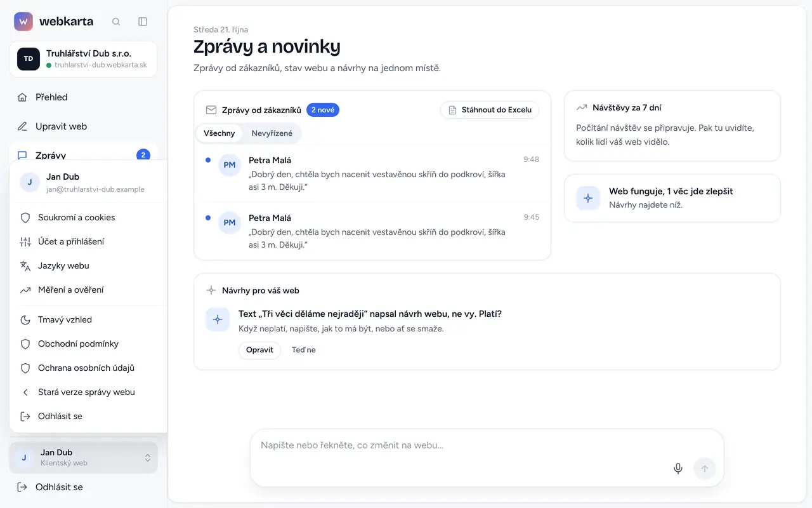Click the TD company avatar

pos(29,59)
